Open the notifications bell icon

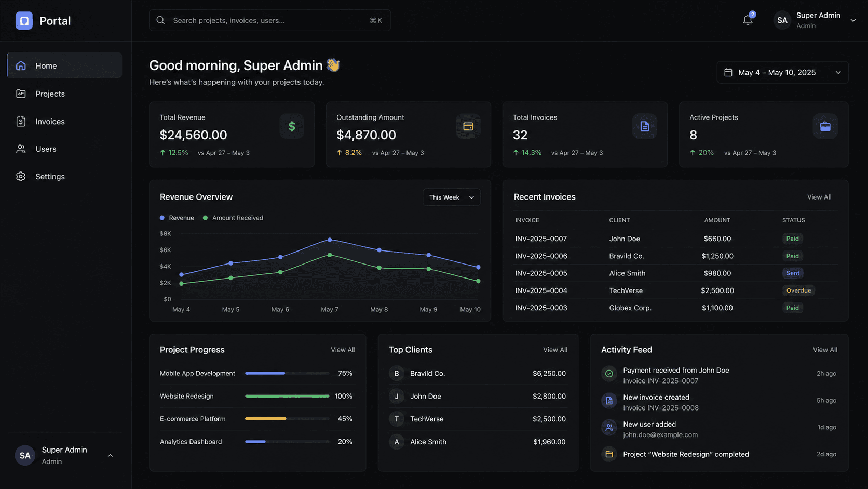(748, 20)
